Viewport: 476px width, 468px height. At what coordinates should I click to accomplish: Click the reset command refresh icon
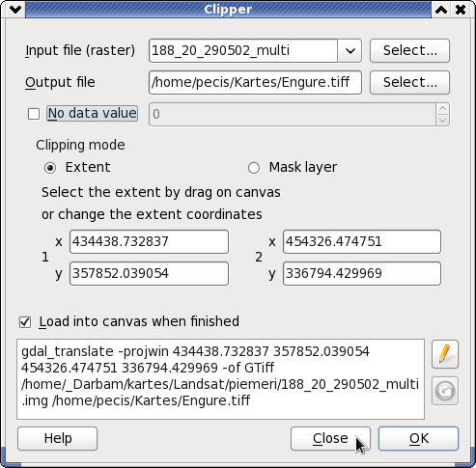click(445, 391)
